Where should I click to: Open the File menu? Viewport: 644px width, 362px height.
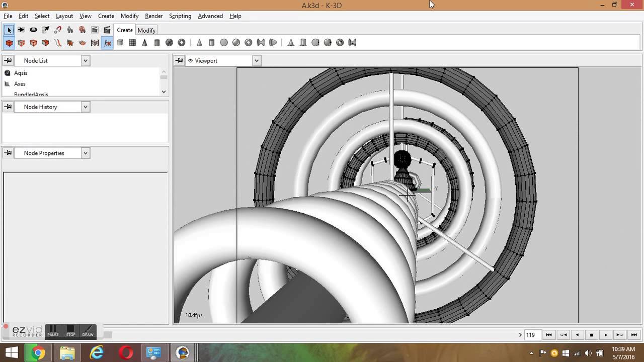[x=8, y=16]
